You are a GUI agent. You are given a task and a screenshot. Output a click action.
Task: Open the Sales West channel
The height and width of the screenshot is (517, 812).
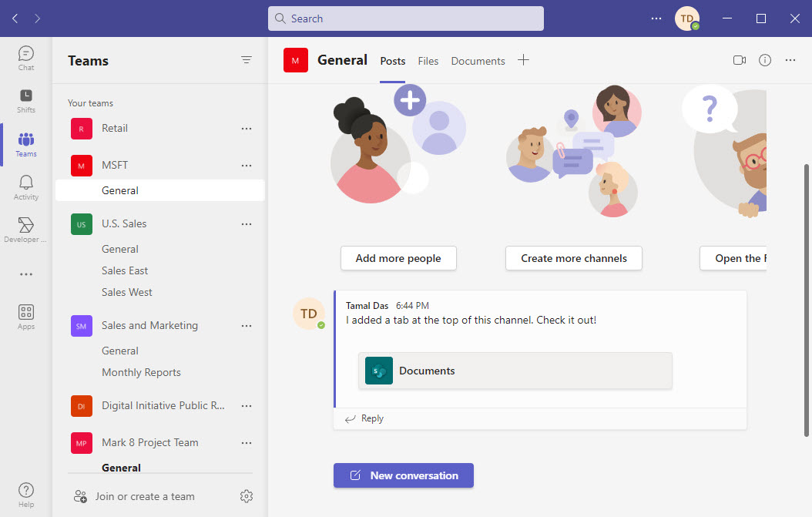(127, 292)
